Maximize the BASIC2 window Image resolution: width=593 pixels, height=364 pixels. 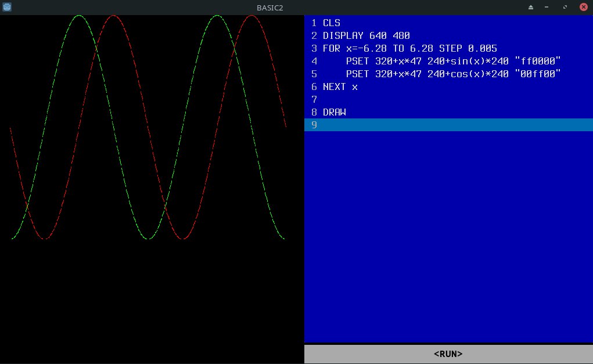[565, 7]
